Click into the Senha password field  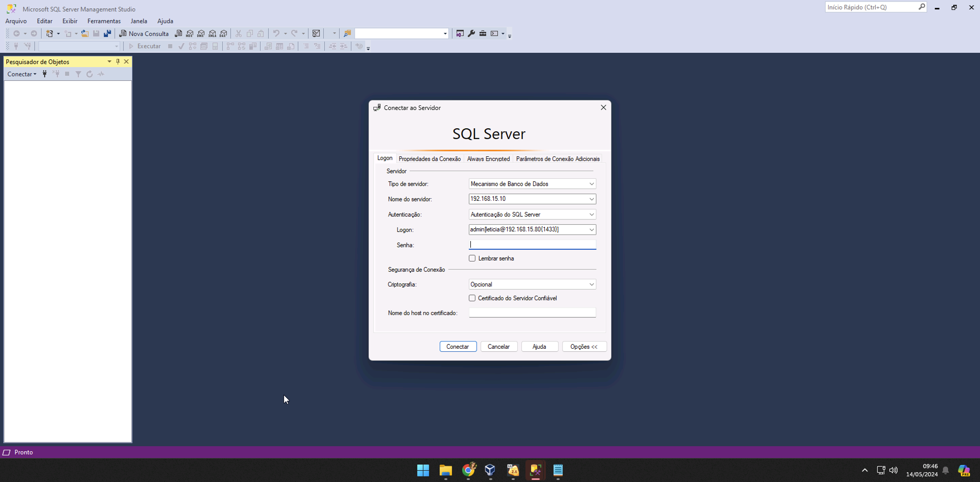[x=532, y=244]
